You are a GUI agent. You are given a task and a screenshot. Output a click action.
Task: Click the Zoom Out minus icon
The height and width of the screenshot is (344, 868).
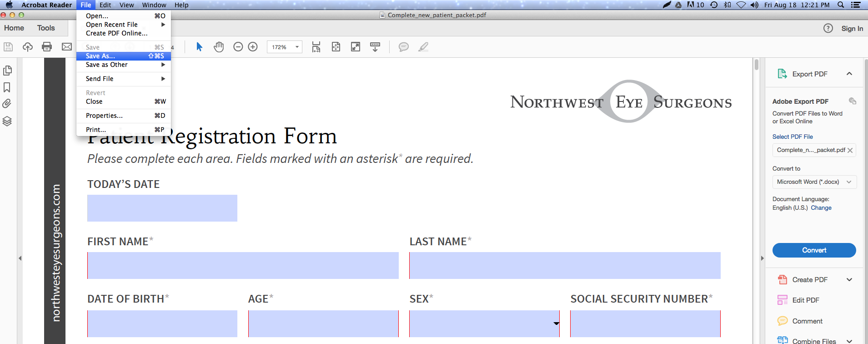(238, 47)
